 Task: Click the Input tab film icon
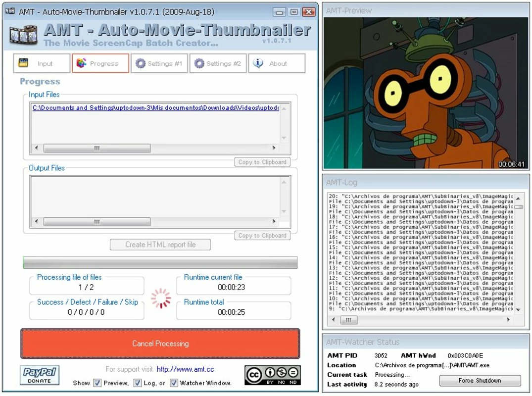tap(23, 63)
